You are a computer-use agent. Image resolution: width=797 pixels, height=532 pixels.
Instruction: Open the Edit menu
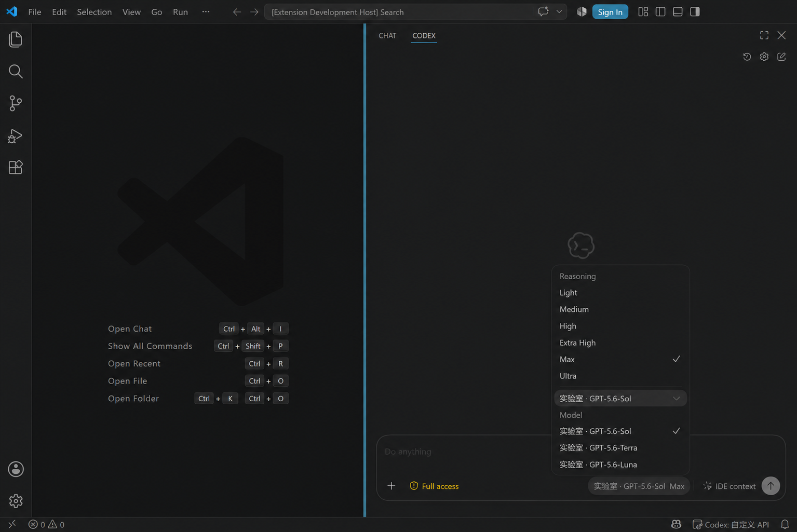click(x=59, y=12)
